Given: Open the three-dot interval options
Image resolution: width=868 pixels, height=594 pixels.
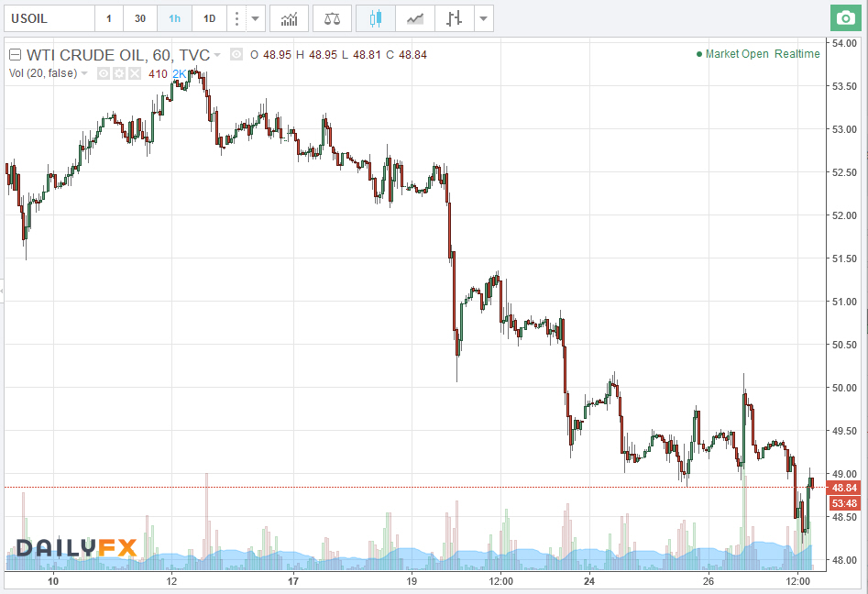Looking at the screenshot, I should click(x=236, y=19).
